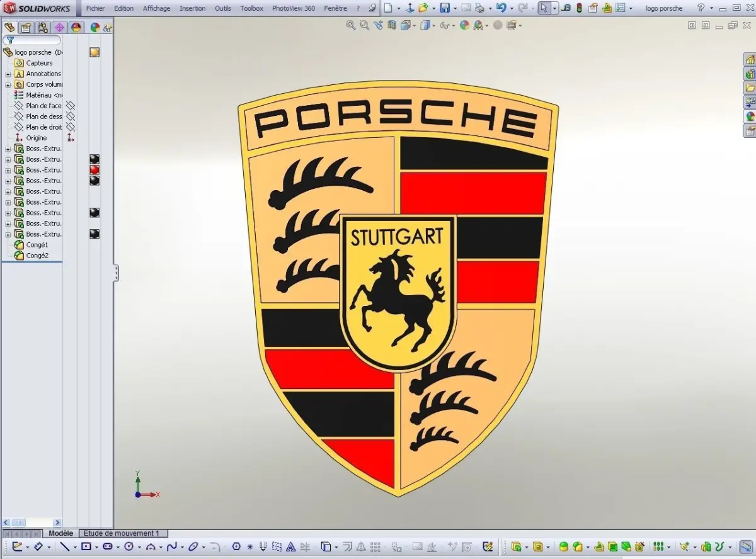Expand the first Boss.-Extru. feature node
756x559 pixels.
[x=8, y=149]
